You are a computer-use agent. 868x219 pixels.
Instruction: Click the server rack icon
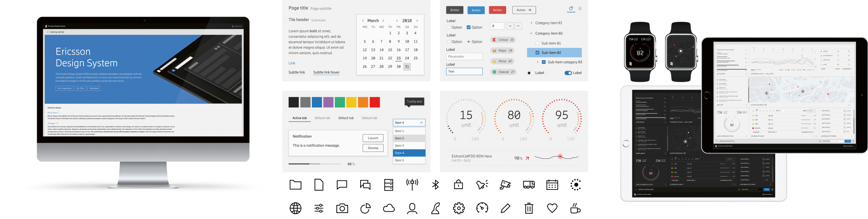click(388, 185)
